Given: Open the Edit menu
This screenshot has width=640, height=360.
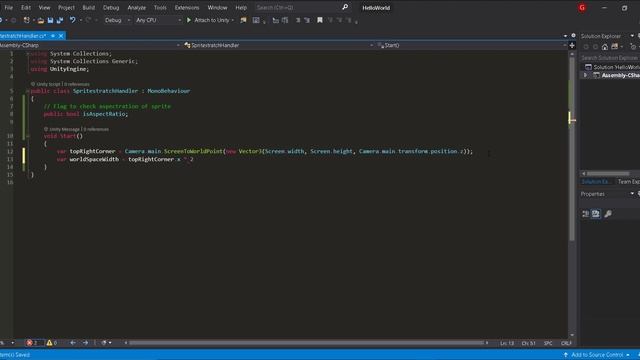Looking at the screenshot, I should (x=26, y=7).
